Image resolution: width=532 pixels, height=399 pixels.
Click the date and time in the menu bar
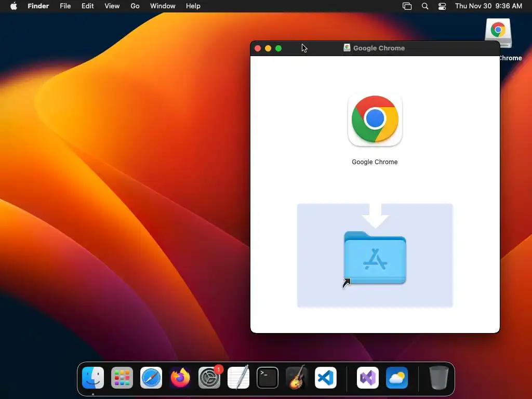tap(488, 6)
